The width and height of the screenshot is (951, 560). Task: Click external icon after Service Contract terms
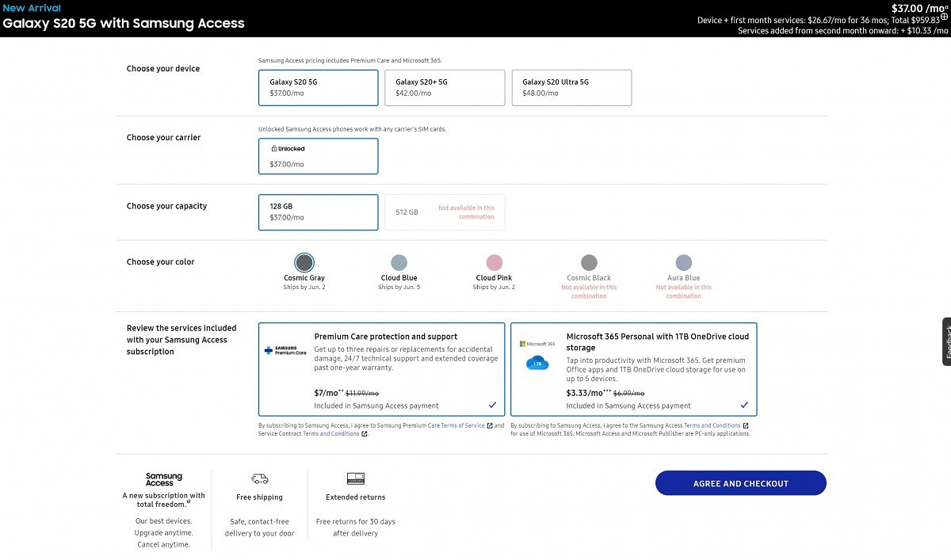[365, 433]
